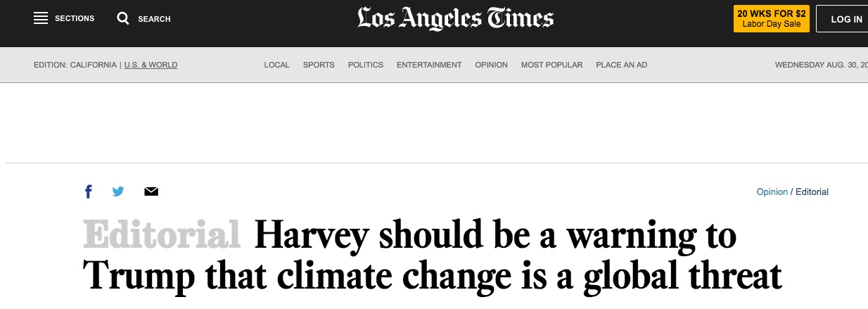
Task: Open the Sections hamburger menu icon
Action: [41, 18]
